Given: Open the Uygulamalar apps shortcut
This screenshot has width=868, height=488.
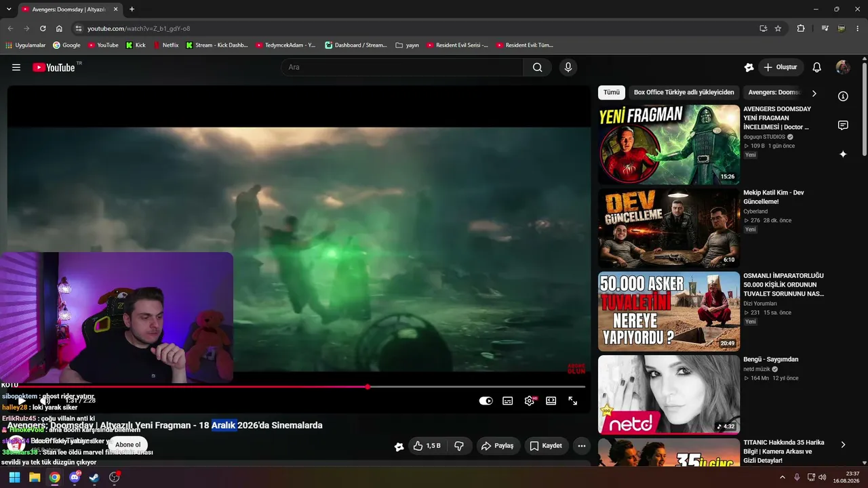Looking at the screenshot, I should pos(26,45).
